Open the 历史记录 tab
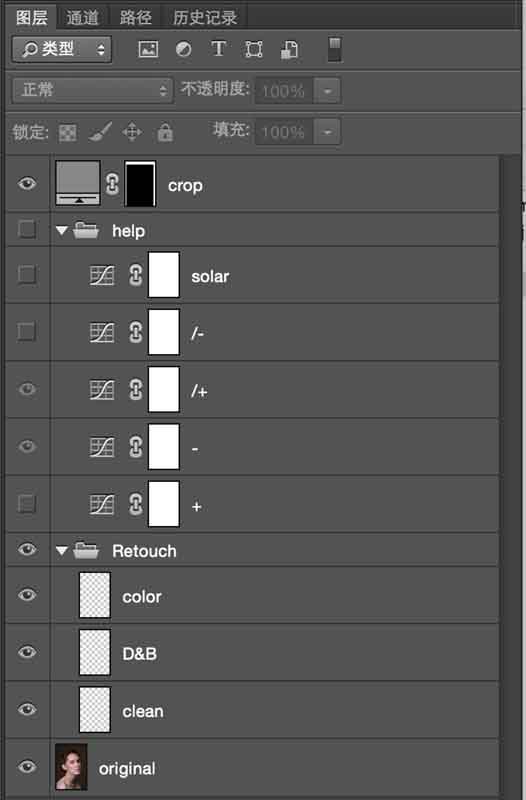The image size is (526, 800). point(205,18)
